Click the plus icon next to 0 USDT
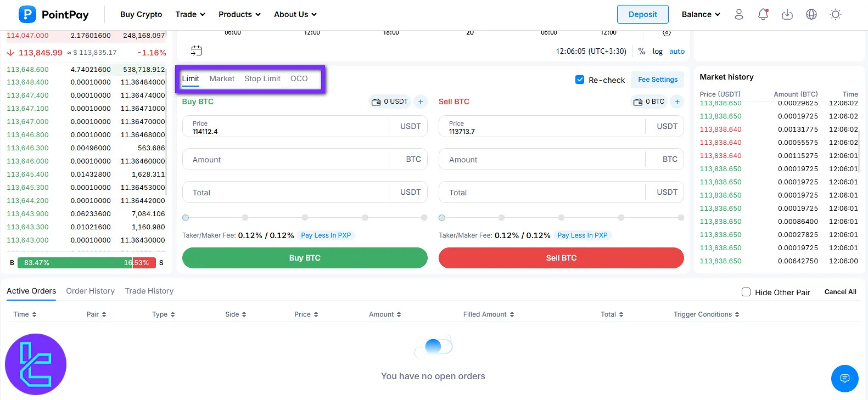 coord(421,102)
